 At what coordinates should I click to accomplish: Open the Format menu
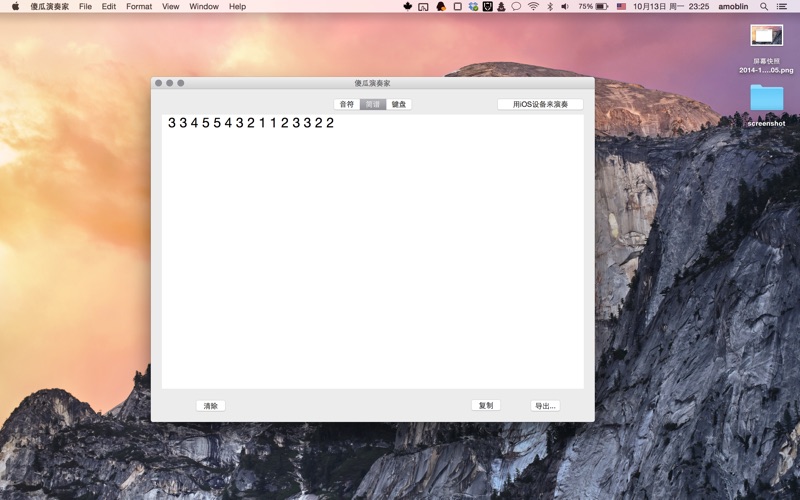click(139, 6)
